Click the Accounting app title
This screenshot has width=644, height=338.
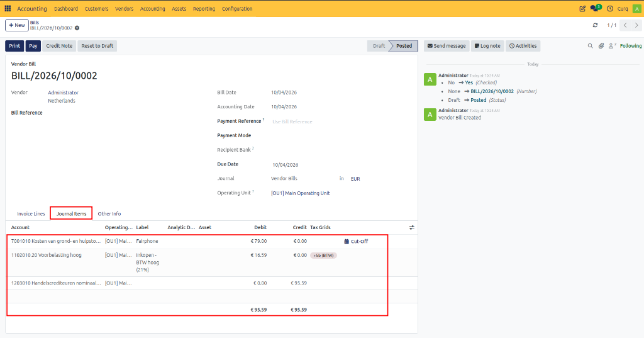32,9
